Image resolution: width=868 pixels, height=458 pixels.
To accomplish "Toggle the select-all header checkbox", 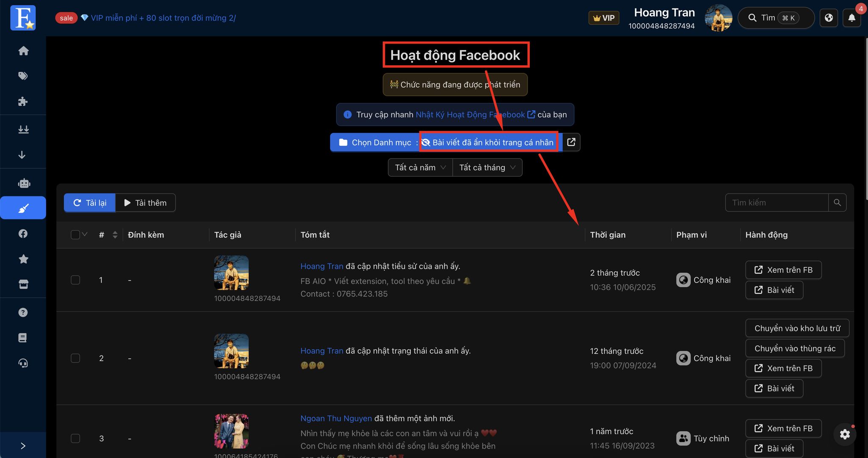I will coord(75,235).
